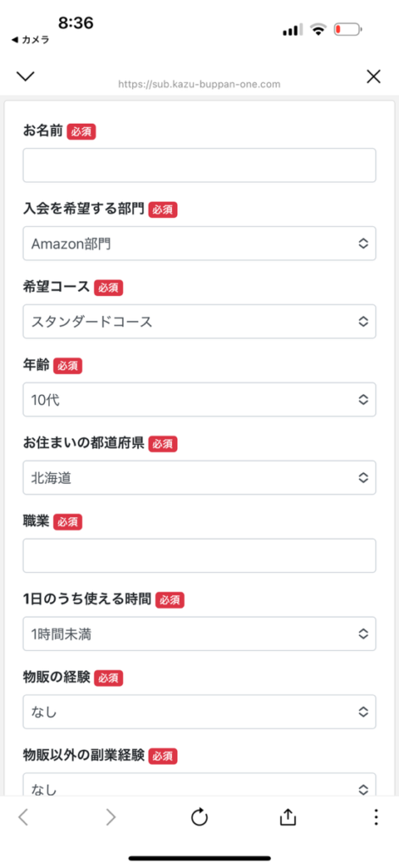
Task: Close the in-app browser with the X
Action: click(x=374, y=77)
